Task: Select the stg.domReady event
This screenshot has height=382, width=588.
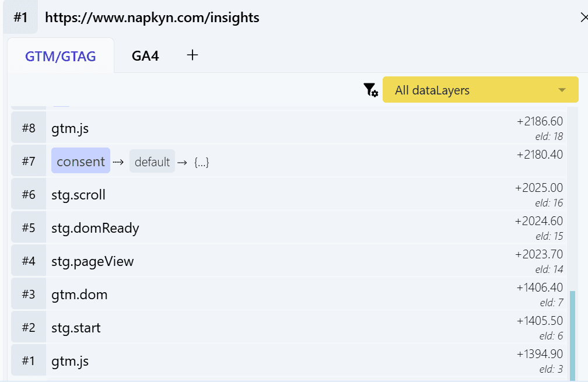Action: (95, 227)
